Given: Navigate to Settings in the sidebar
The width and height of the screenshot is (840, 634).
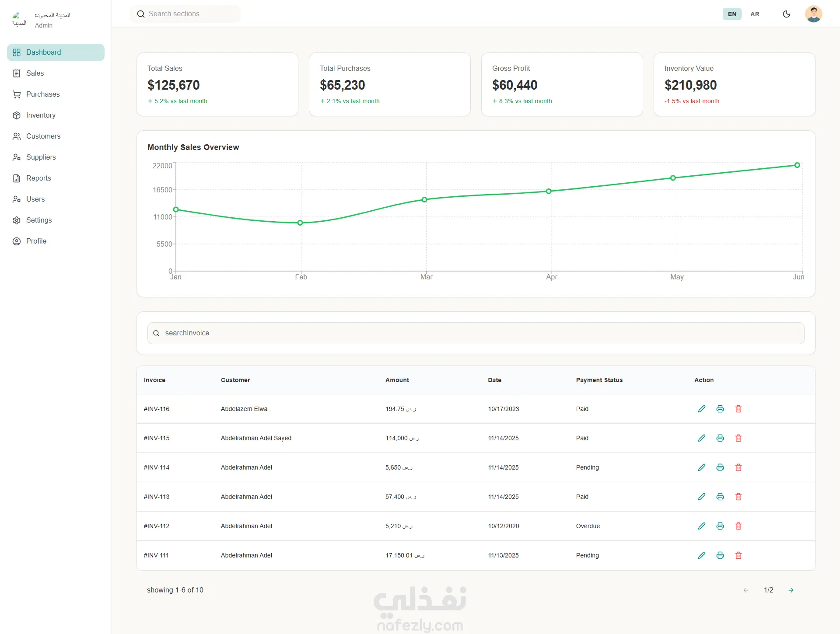Looking at the screenshot, I should 39,220.
